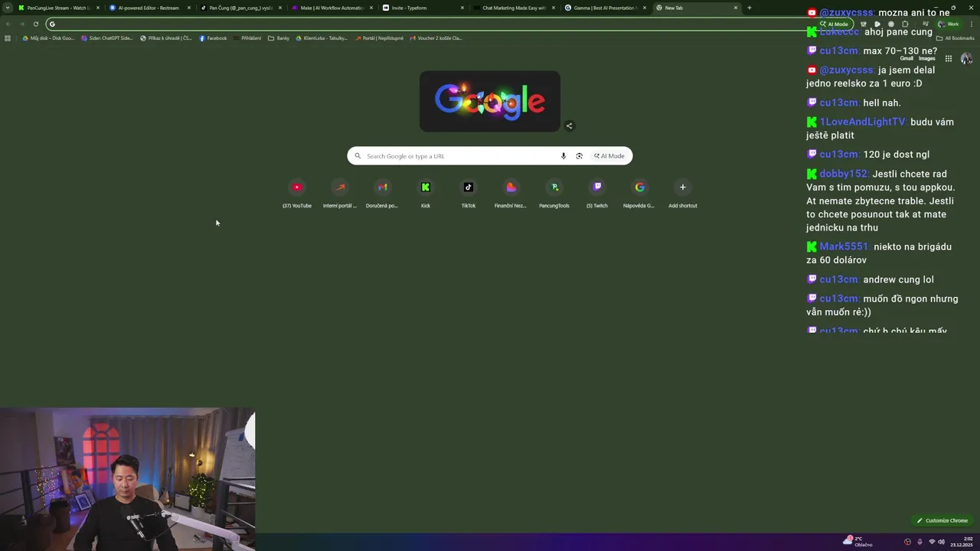Open the network tray icon

[x=932, y=542]
